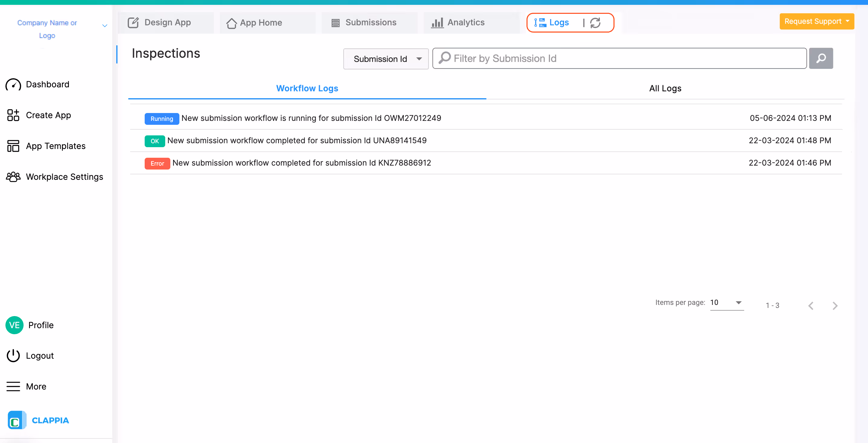Go to next page of logs
Viewport: 868px width, 443px height.
coord(835,306)
